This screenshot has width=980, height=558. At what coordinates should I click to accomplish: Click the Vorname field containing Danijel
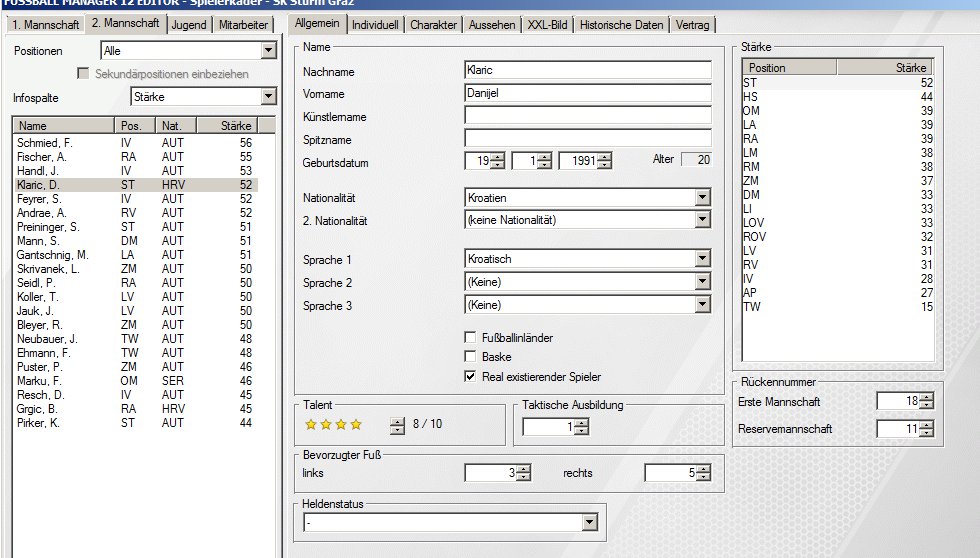coord(588,93)
